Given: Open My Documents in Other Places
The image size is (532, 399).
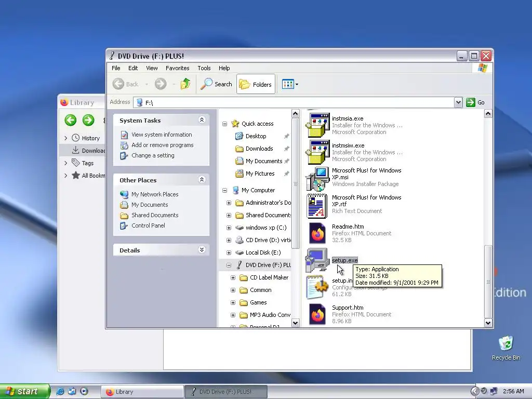Looking at the screenshot, I should pyautogui.click(x=150, y=205).
